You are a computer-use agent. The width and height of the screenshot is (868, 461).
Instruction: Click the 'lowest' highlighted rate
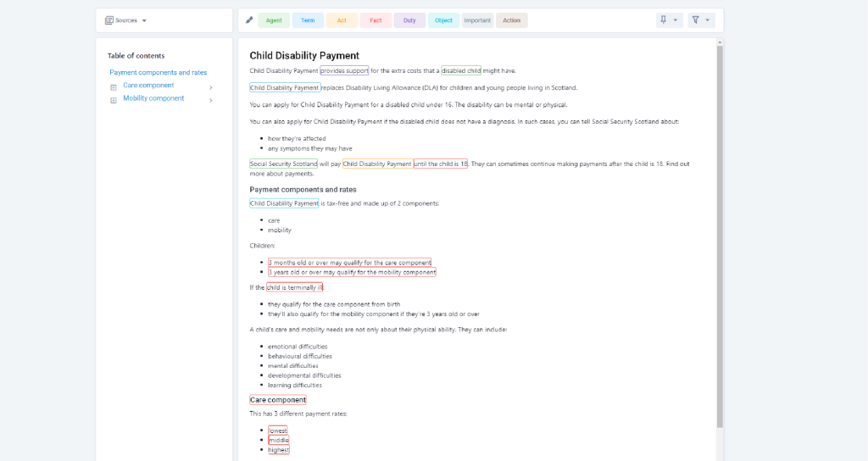click(x=278, y=430)
